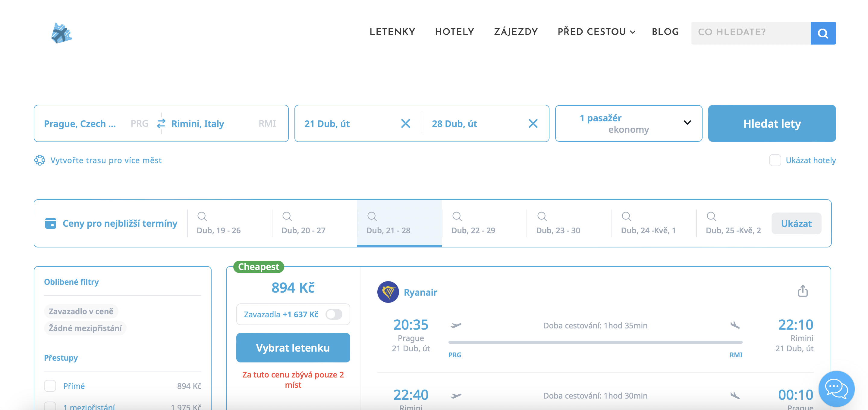Click the CO HLEDATE? search field

(750, 33)
